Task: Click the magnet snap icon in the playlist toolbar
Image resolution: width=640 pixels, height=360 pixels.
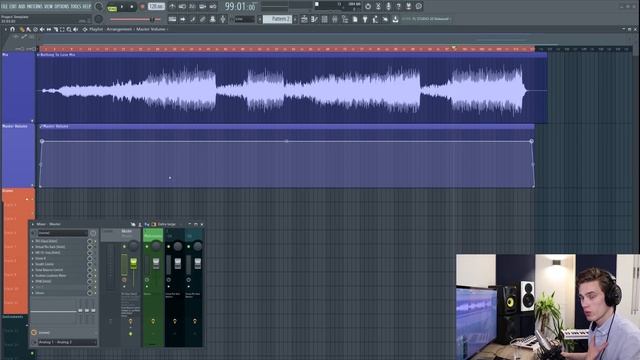Action: (12, 29)
